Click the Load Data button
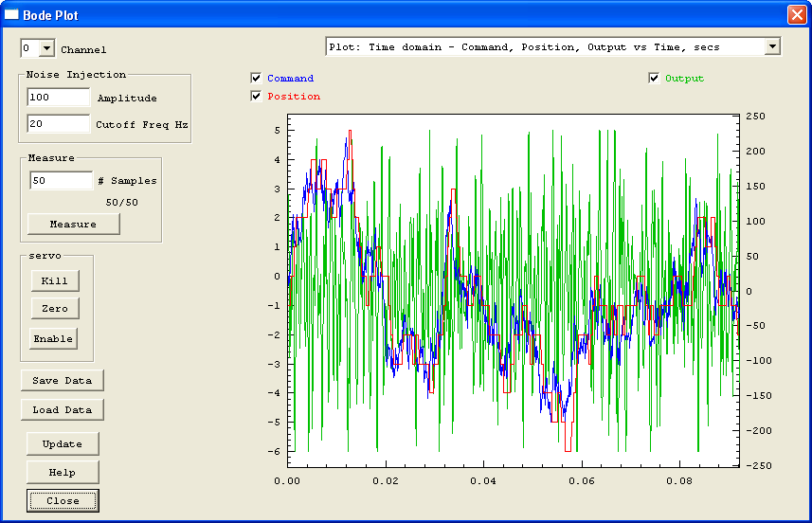The width and height of the screenshot is (812, 523). pos(62,409)
